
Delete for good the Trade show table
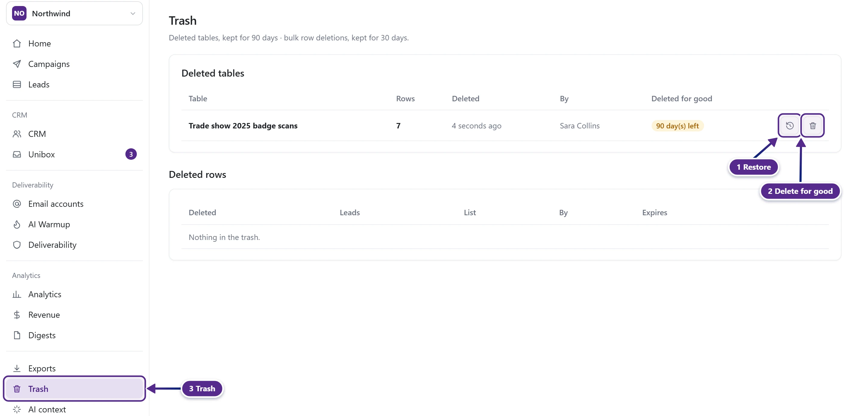tap(813, 125)
